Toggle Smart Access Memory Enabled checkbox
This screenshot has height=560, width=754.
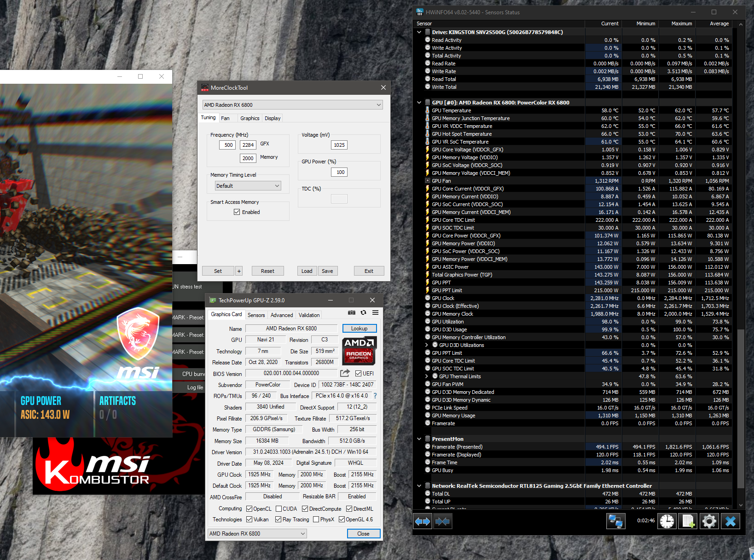237,212
